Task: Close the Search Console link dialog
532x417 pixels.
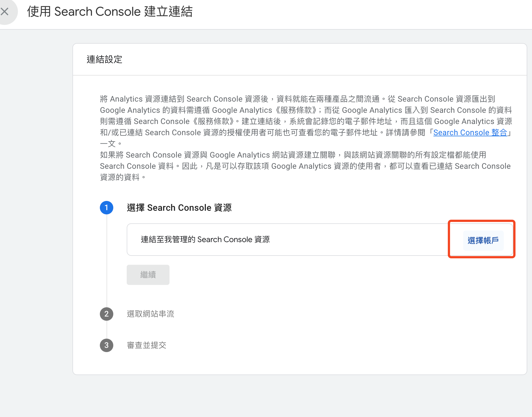Action: (4, 11)
